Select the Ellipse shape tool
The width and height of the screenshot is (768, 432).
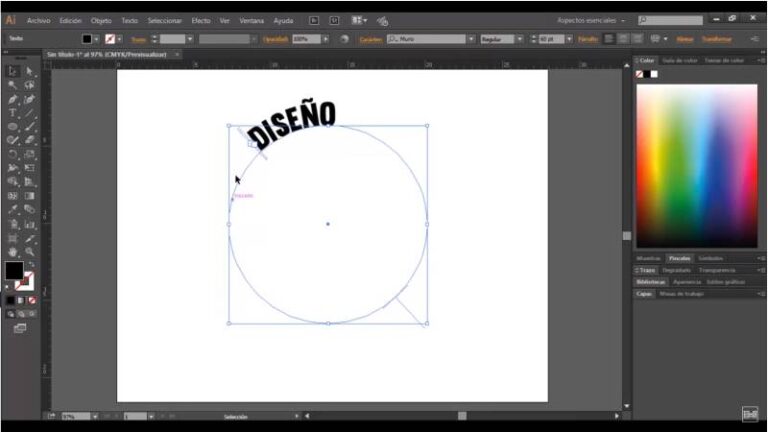click(x=12, y=126)
